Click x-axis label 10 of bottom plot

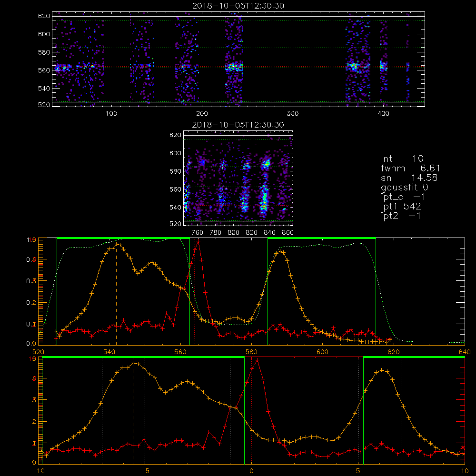(465, 471)
